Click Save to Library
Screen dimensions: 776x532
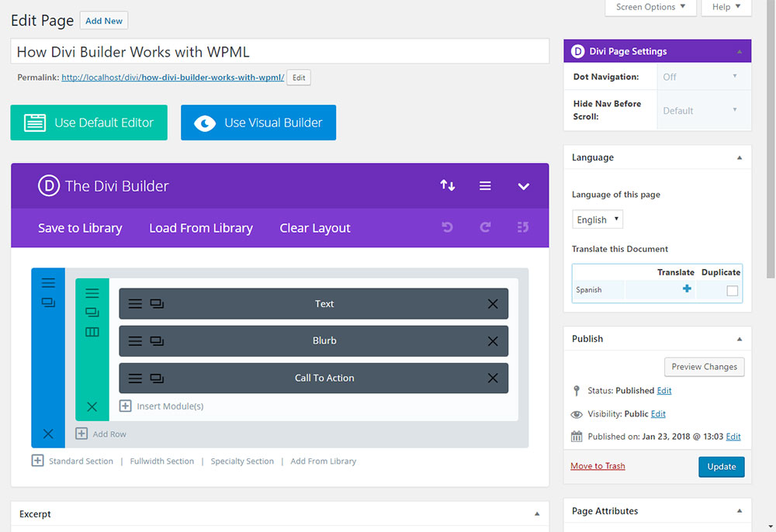coord(80,228)
